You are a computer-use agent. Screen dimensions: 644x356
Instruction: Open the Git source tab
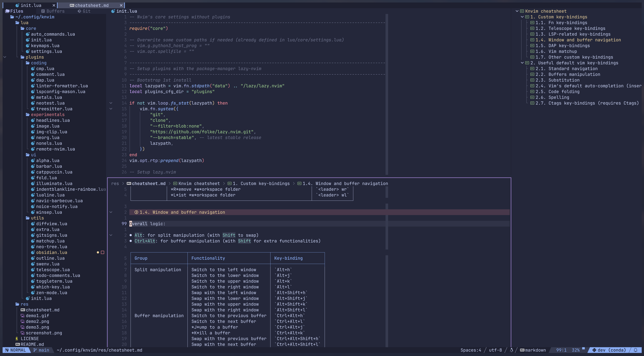pyautogui.click(x=84, y=11)
